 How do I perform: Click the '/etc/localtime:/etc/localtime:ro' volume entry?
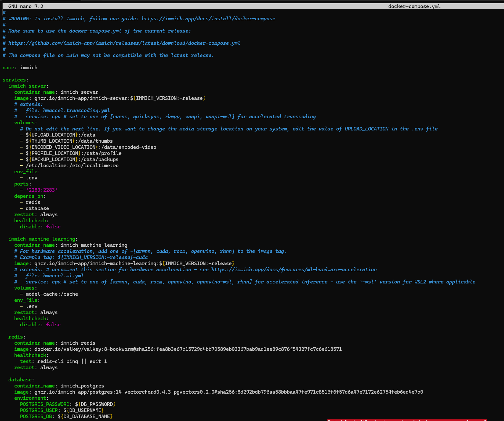(x=69, y=166)
